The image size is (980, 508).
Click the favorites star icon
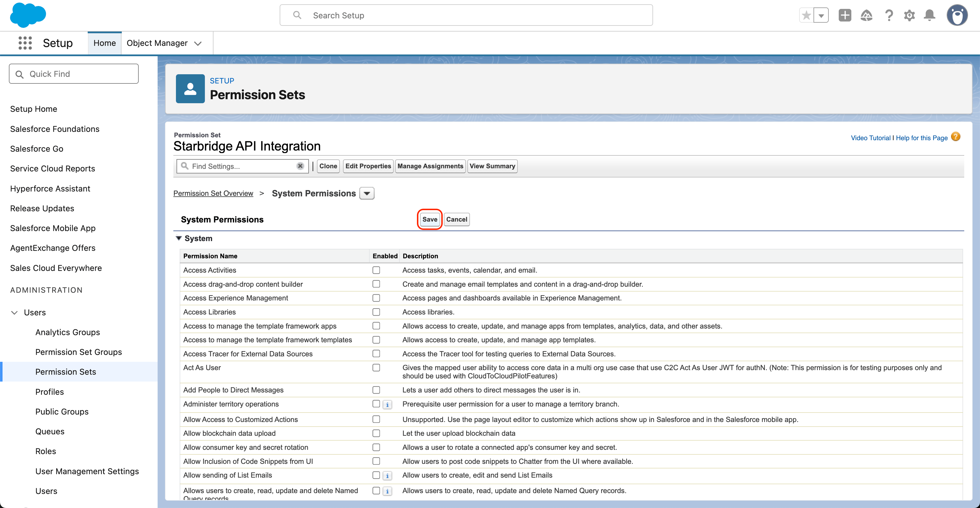pyautogui.click(x=806, y=15)
